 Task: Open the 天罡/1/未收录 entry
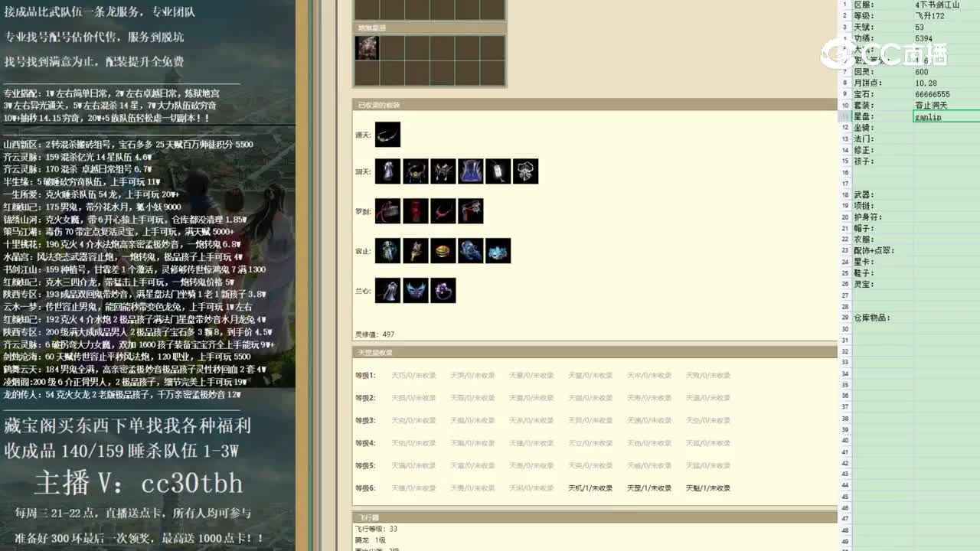pos(649,488)
